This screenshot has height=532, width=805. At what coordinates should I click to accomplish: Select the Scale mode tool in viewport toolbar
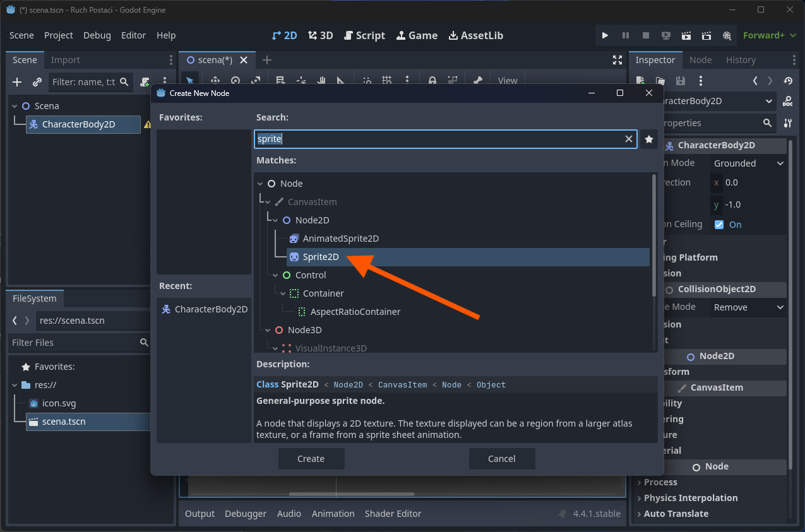(x=256, y=81)
